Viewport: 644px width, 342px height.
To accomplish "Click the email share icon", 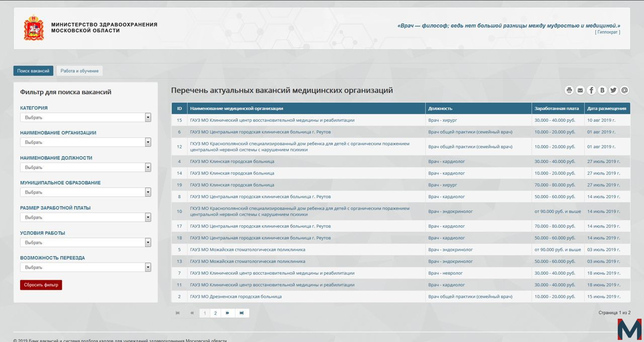I will point(580,90).
